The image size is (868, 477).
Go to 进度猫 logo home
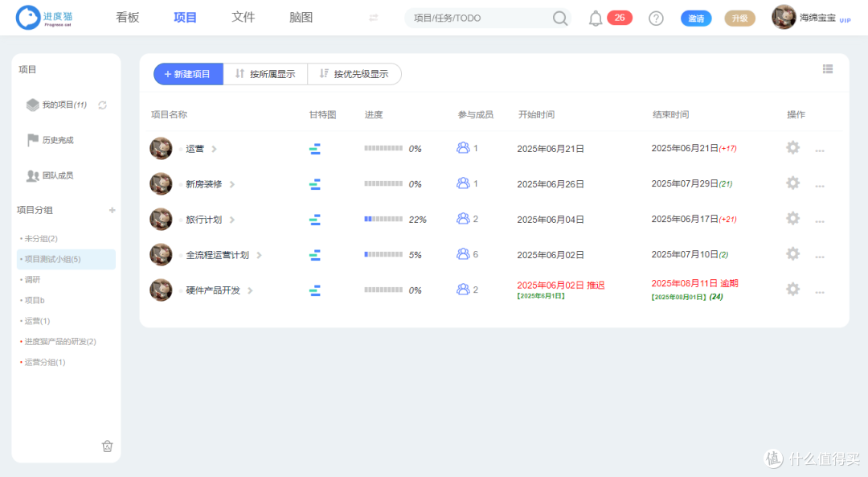[x=44, y=18]
